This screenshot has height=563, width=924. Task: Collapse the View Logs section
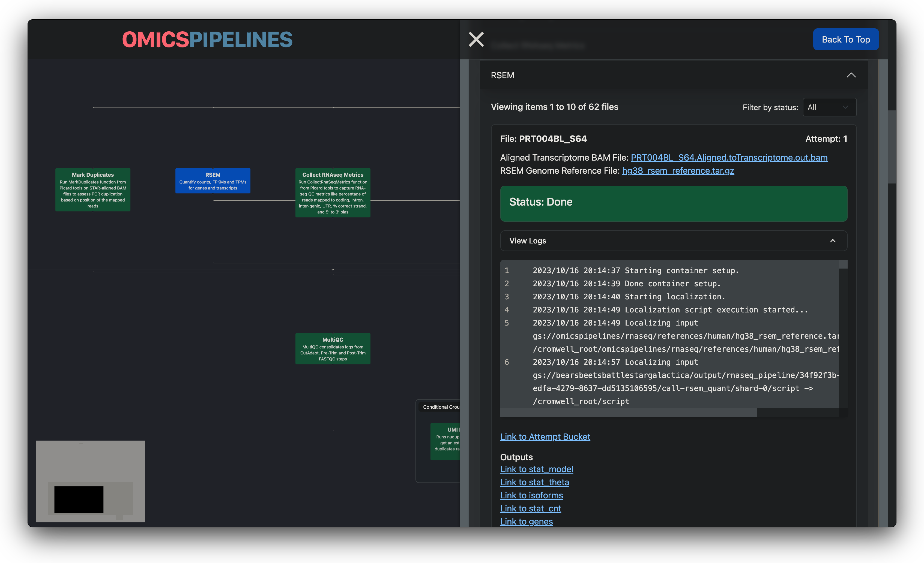click(674, 241)
